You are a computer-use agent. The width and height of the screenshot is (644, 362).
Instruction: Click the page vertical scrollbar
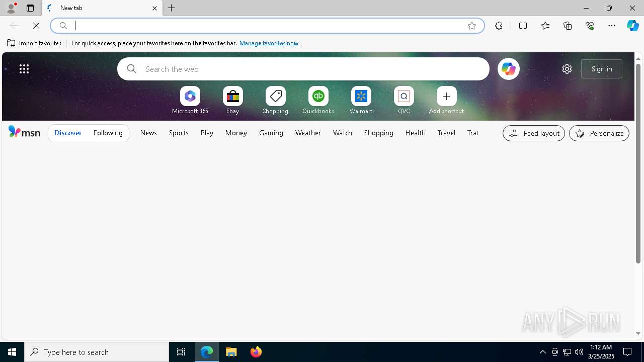coord(638,163)
